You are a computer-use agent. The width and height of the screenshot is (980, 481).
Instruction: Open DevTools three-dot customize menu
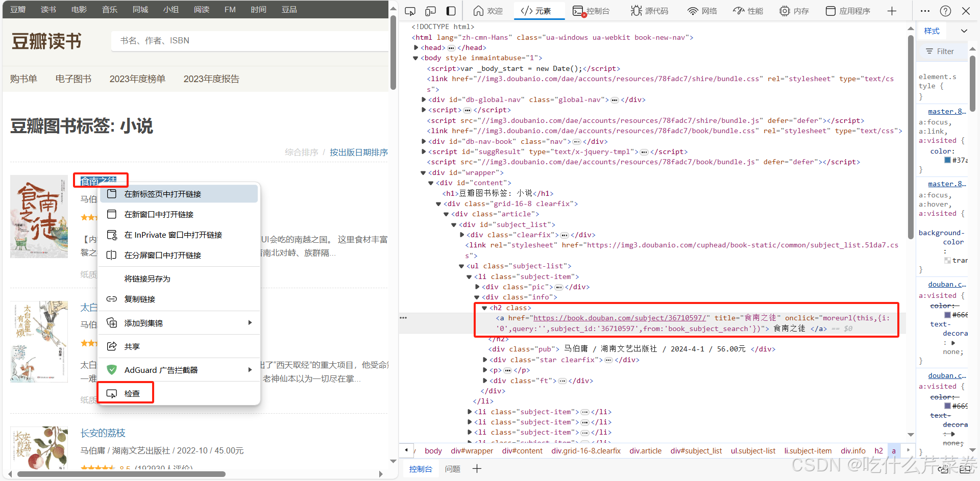(925, 11)
